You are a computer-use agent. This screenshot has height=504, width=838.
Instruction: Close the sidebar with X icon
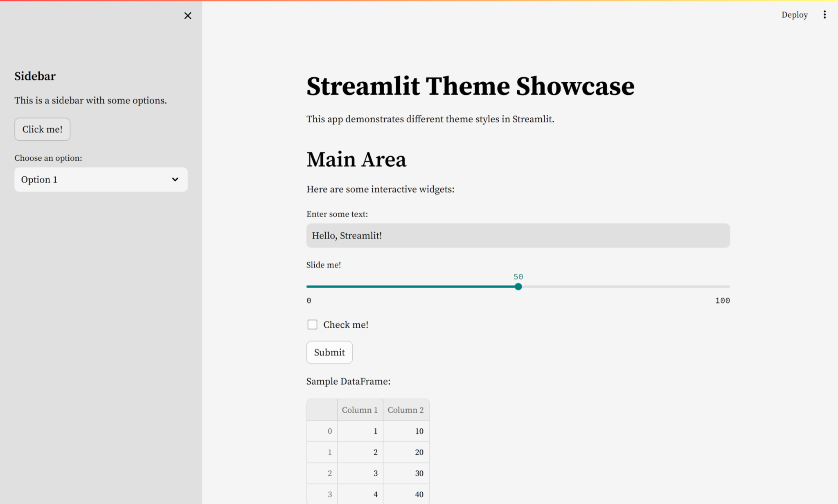187,16
